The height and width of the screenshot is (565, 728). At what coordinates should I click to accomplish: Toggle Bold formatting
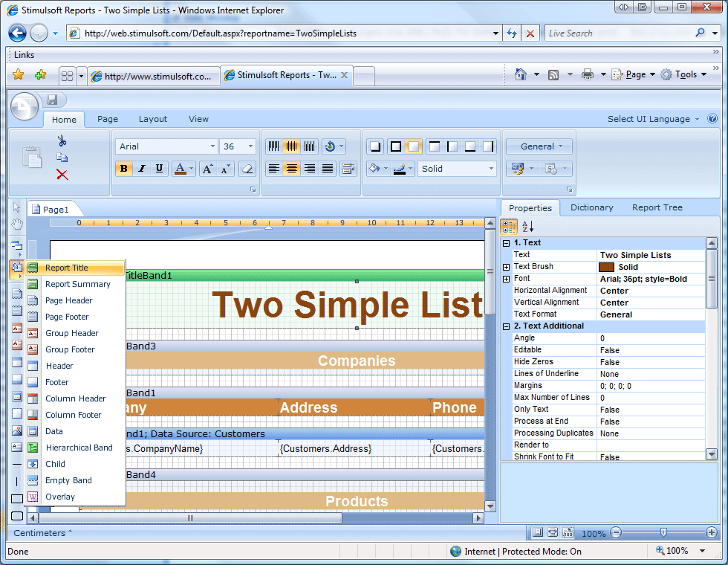(x=123, y=169)
